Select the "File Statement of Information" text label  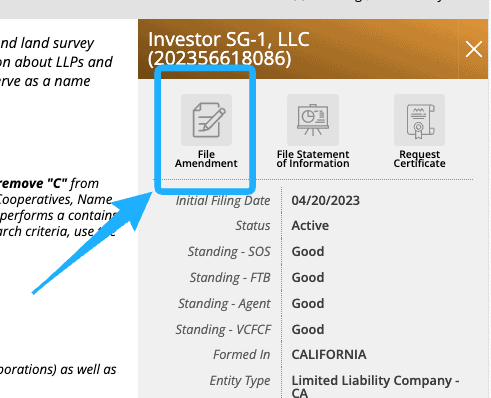pyautogui.click(x=313, y=159)
